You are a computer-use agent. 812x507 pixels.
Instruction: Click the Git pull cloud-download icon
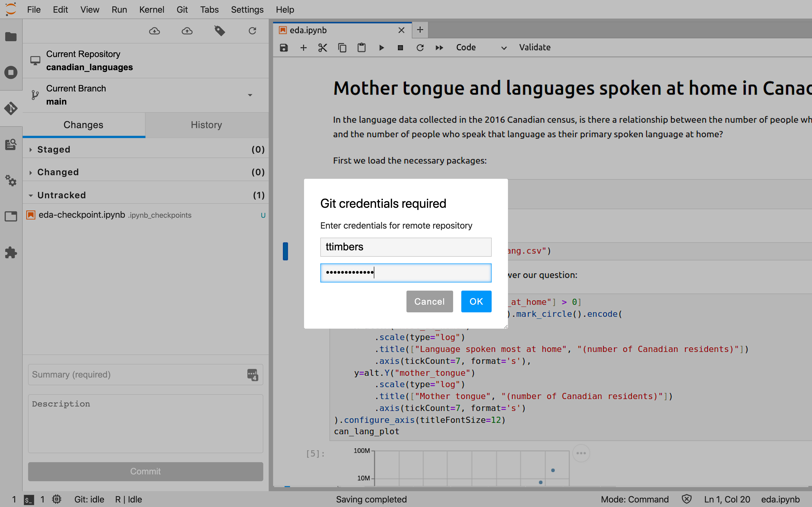154,31
